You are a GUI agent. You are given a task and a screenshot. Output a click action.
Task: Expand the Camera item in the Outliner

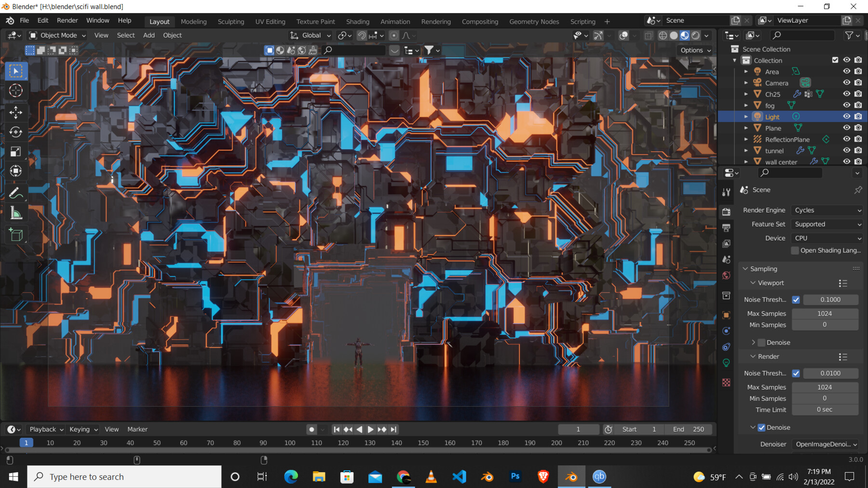(746, 82)
